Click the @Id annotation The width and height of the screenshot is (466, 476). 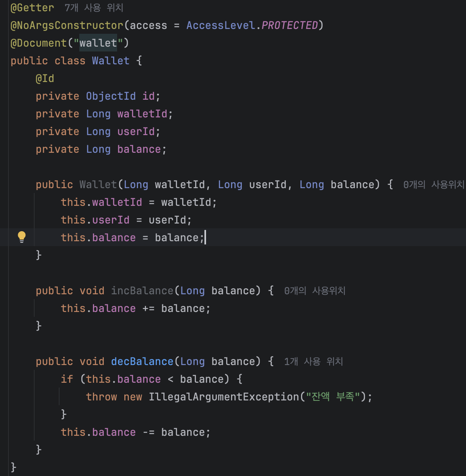pyautogui.click(x=45, y=78)
